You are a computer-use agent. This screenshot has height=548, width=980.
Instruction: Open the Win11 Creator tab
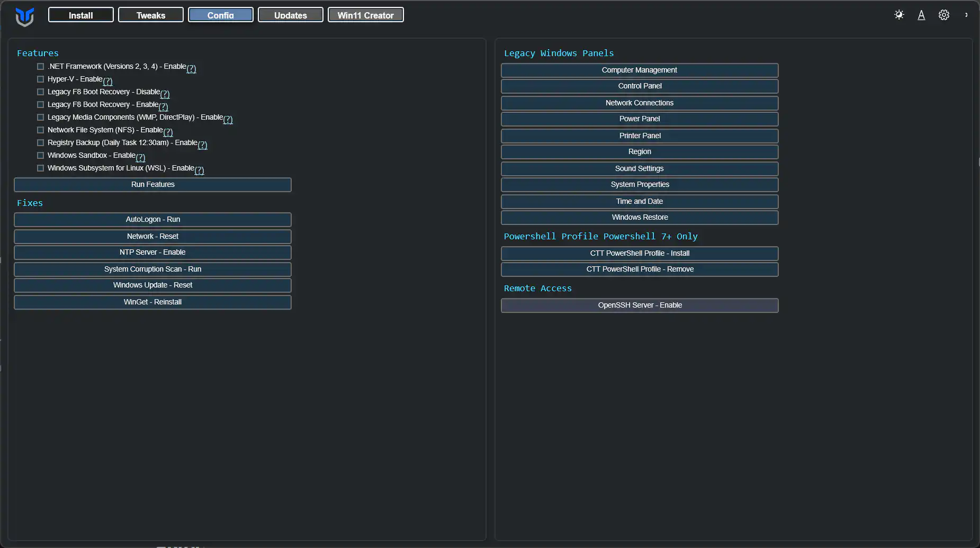click(x=366, y=15)
